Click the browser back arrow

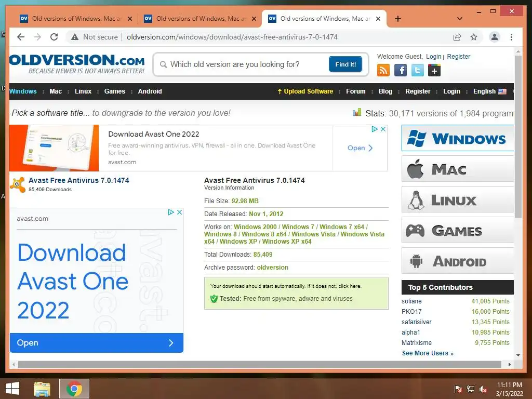[x=21, y=37]
